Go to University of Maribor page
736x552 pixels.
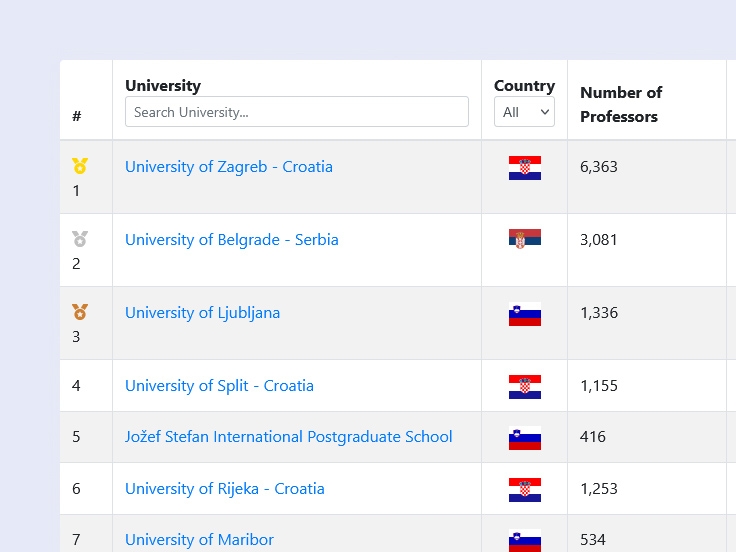click(x=199, y=540)
